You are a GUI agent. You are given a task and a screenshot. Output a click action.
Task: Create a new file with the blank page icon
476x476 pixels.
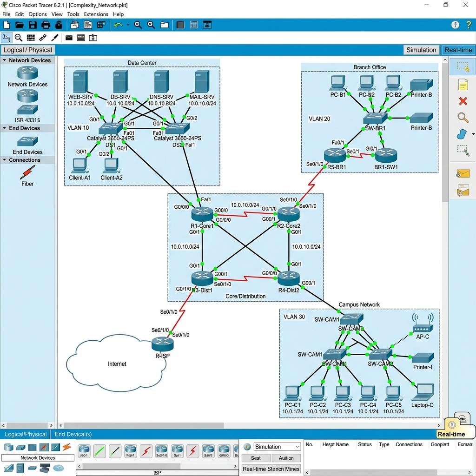7,25
